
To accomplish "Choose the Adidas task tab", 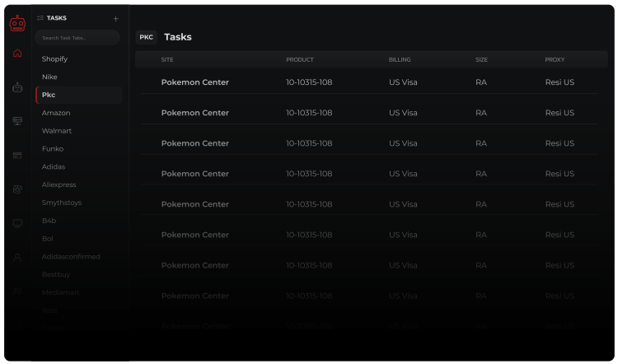I will (x=54, y=167).
